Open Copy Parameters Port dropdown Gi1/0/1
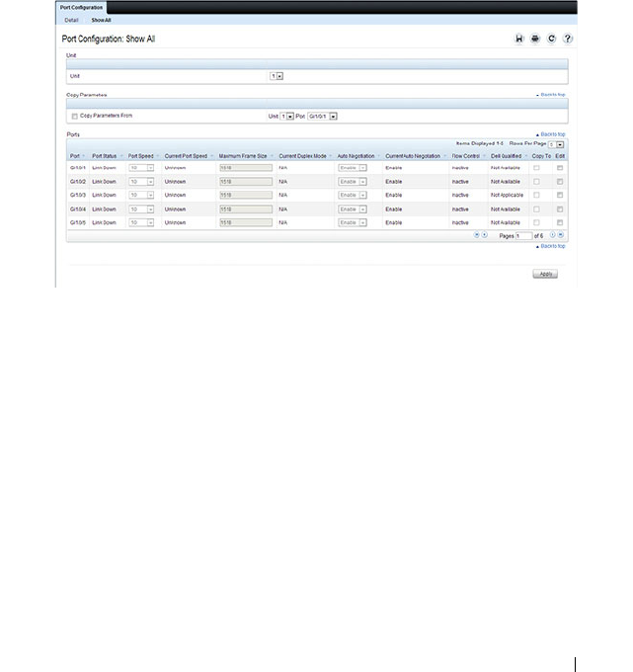Viewport: 633px width, 672px height. pyautogui.click(x=322, y=117)
